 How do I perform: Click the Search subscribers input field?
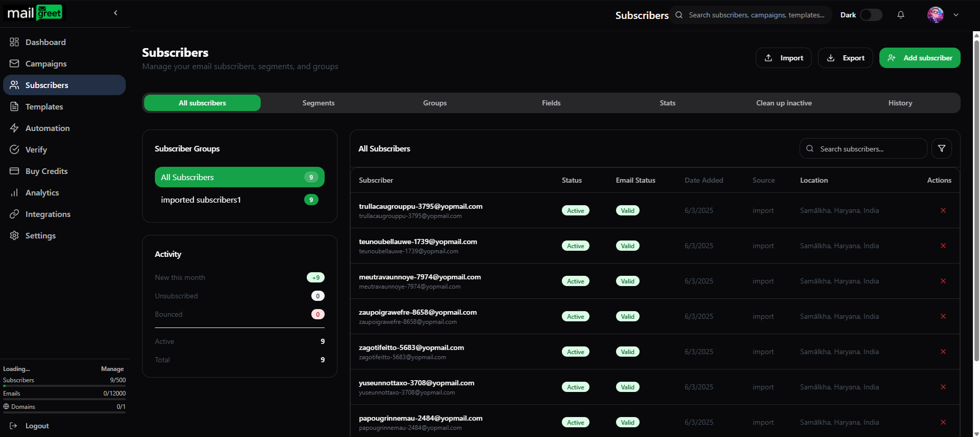coord(863,148)
